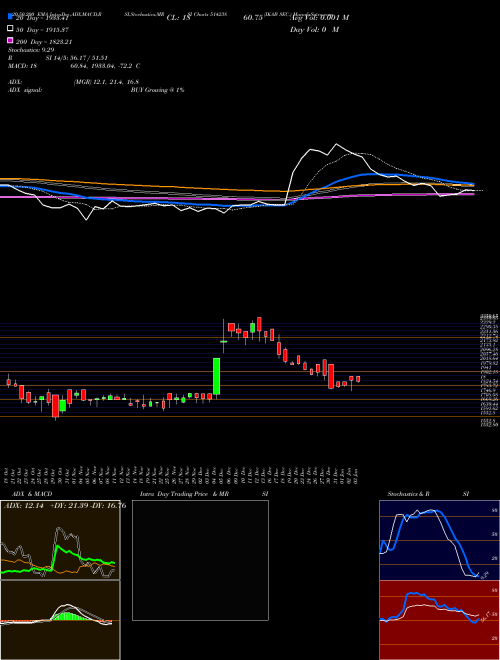
Task: Click the 'Stochastics & R' panel title
Action: (x=409, y=494)
